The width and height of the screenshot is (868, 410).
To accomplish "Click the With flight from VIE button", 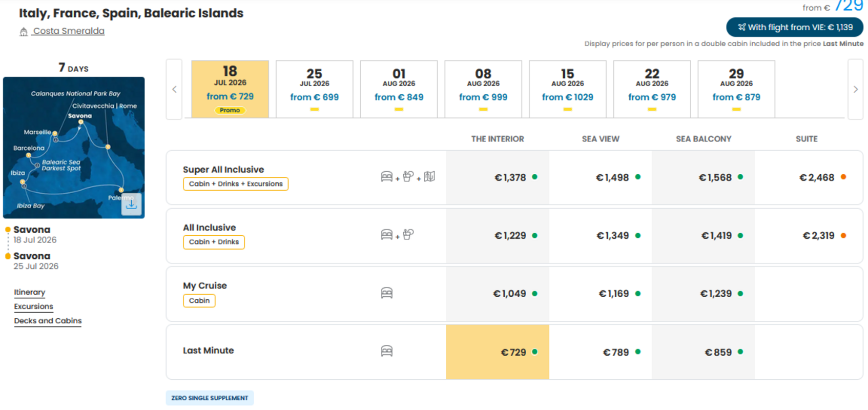I will pyautogui.click(x=795, y=27).
